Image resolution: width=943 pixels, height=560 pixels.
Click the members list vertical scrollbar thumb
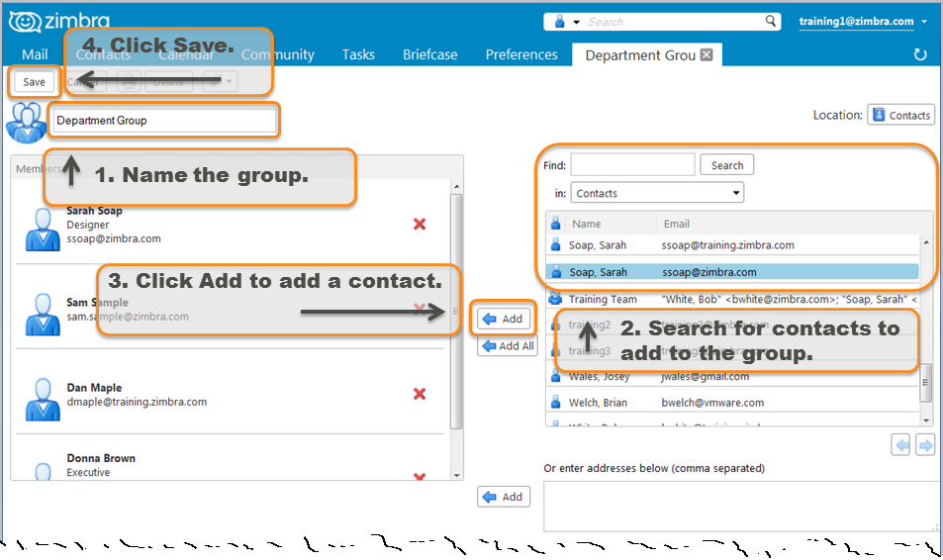(x=456, y=311)
